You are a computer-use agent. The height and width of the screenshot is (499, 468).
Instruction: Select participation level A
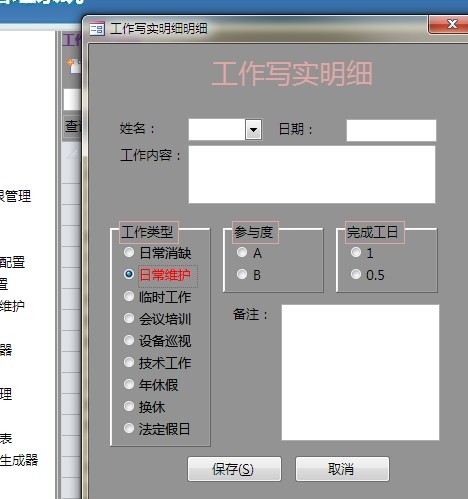point(242,252)
